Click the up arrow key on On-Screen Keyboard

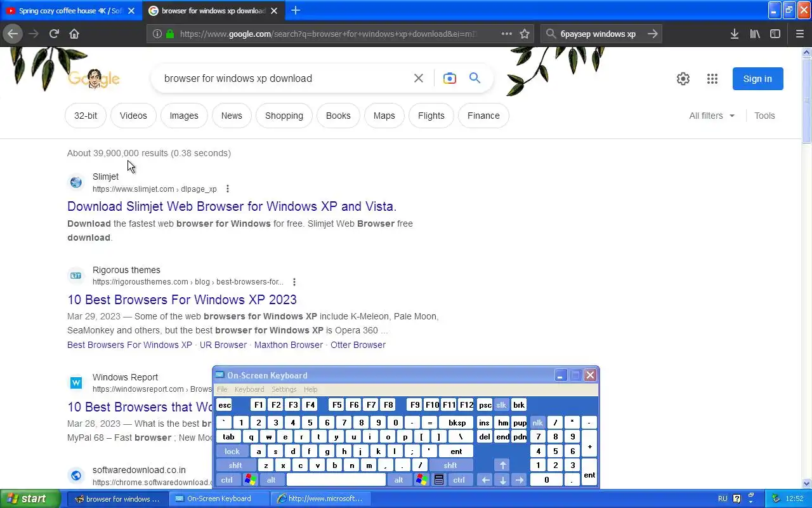502,465
